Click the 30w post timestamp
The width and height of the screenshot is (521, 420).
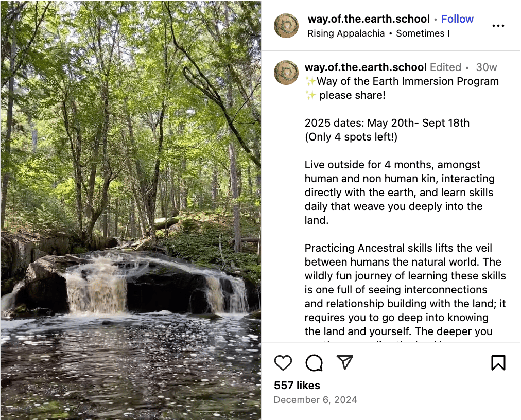pyautogui.click(x=486, y=67)
